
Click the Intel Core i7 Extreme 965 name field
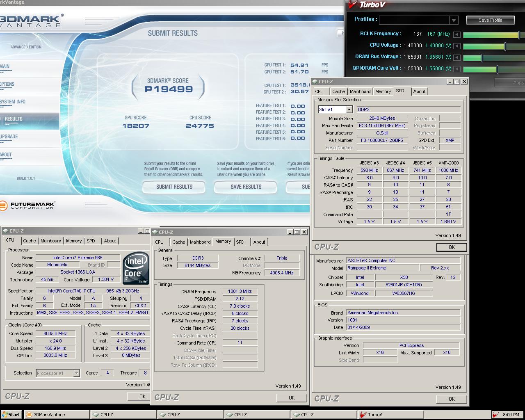[78, 258]
